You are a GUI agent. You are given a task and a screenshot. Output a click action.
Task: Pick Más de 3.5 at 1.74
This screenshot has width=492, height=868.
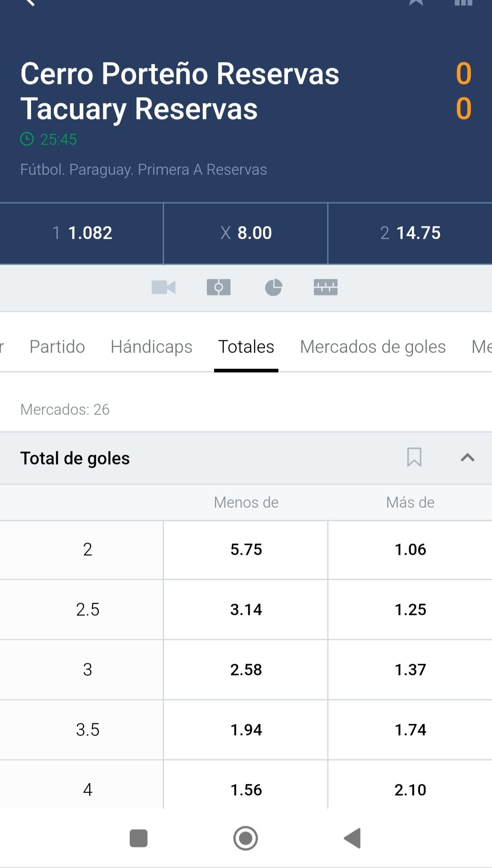pos(410,730)
